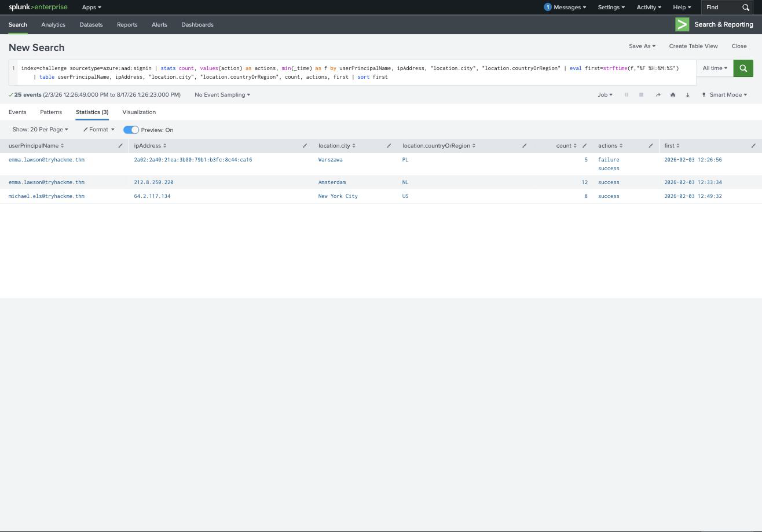The width and height of the screenshot is (762, 532).
Task: Open the All time range picker
Action: [x=715, y=68]
